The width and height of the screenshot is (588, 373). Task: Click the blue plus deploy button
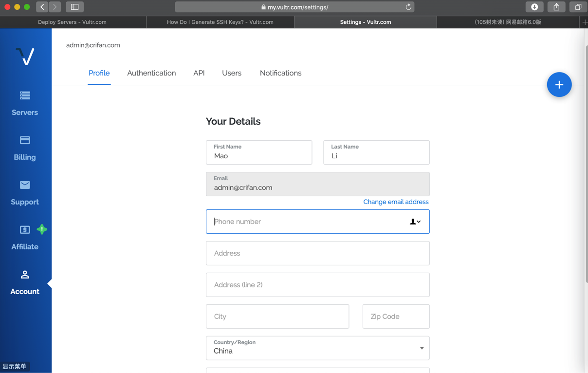click(559, 85)
